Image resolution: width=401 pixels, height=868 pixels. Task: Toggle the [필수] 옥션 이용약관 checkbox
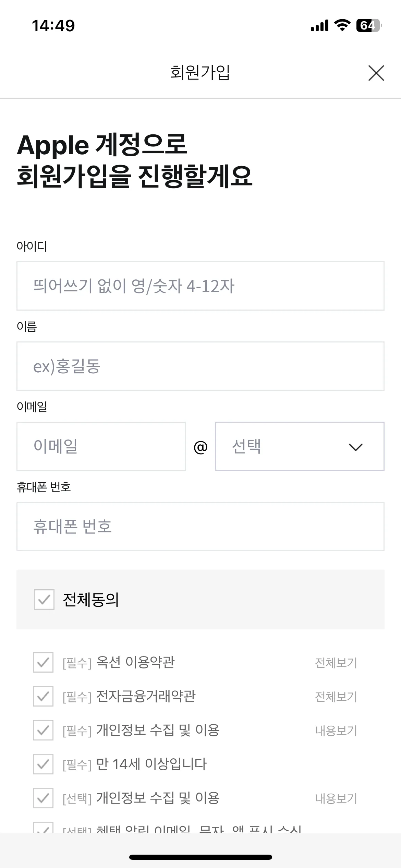click(x=42, y=662)
